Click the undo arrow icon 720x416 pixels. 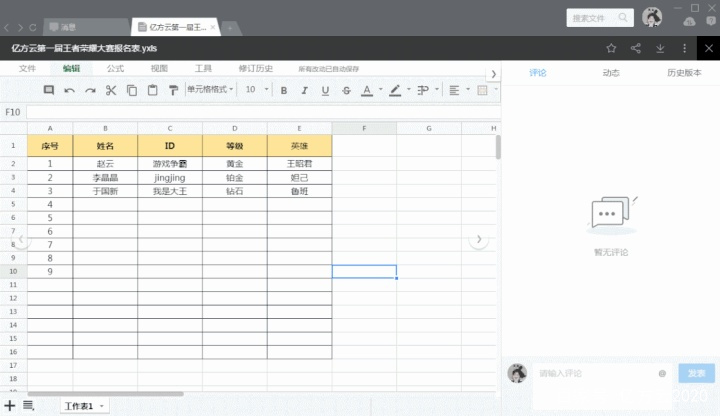pos(69,90)
